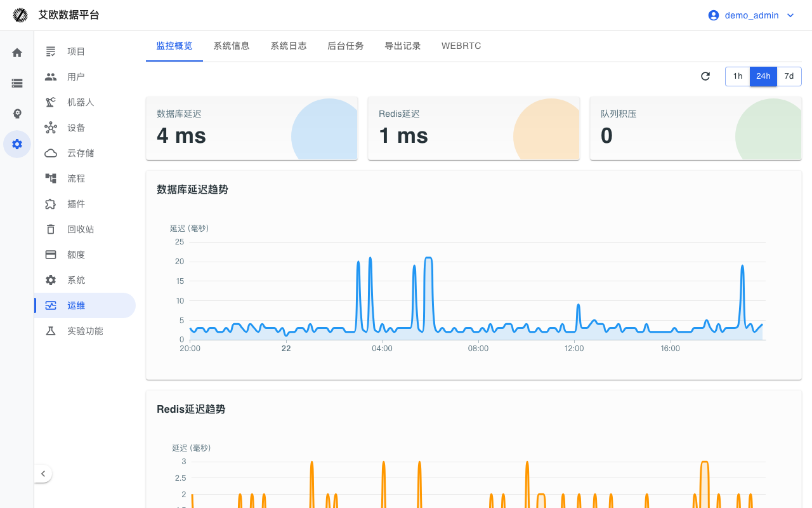Click the 艾欧数据平台 title

(69, 15)
